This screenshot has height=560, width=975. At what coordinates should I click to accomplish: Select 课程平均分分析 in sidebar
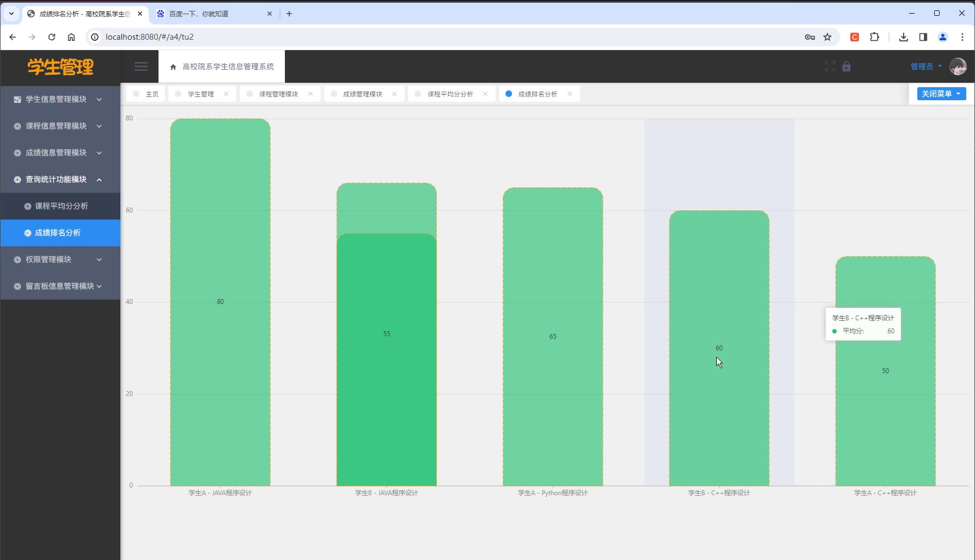click(61, 206)
